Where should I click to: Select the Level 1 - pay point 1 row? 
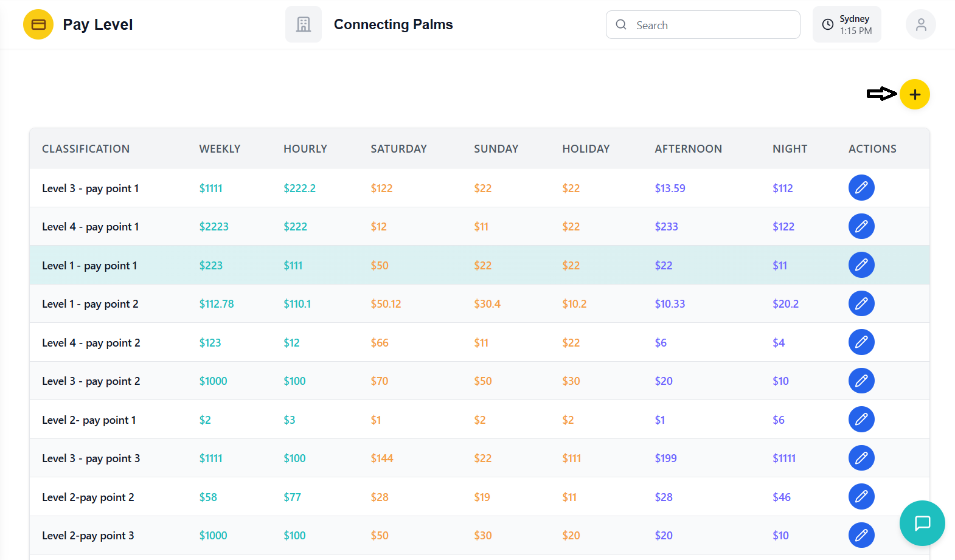89,266
